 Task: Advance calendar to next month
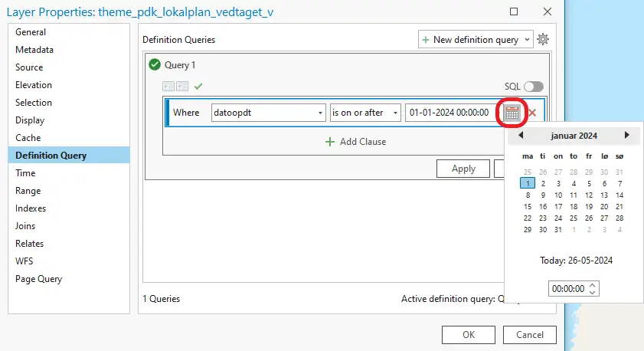pos(627,136)
